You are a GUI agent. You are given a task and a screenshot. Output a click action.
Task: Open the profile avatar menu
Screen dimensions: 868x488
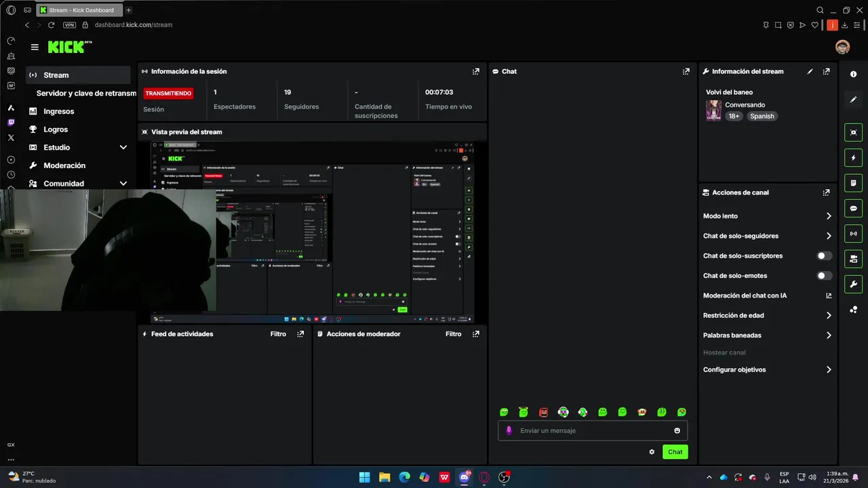click(x=842, y=47)
